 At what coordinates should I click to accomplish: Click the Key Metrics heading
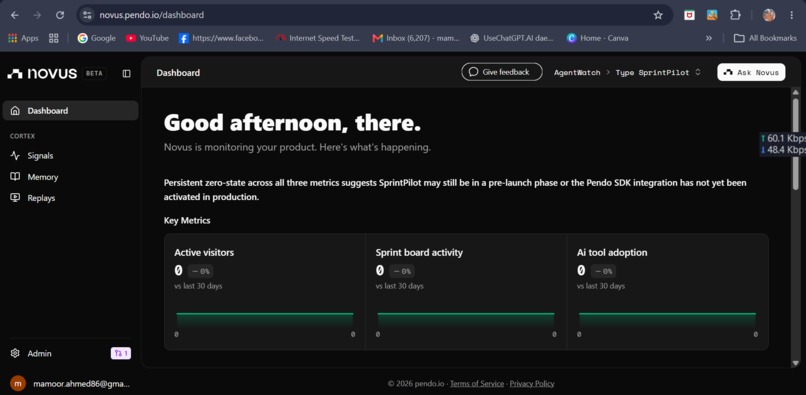(x=187, y=221)
